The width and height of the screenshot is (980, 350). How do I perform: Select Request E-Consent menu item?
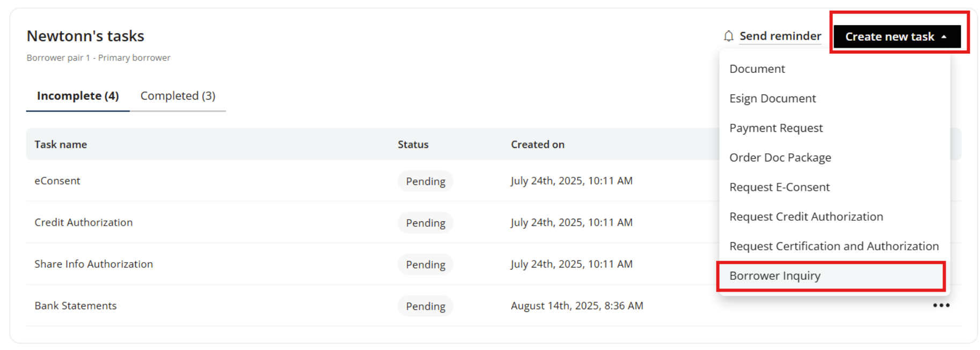click(x=779, y=187)
